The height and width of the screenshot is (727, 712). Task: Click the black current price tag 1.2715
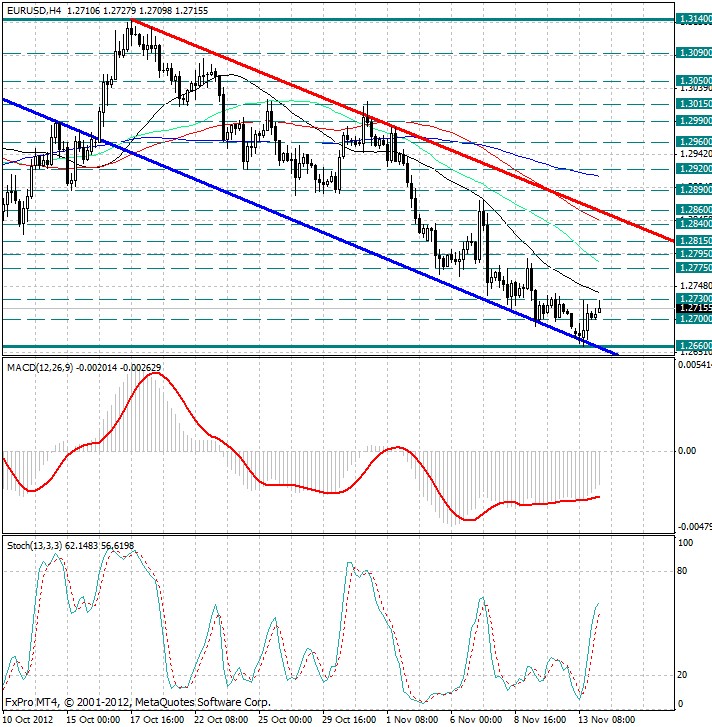(694, 308)
